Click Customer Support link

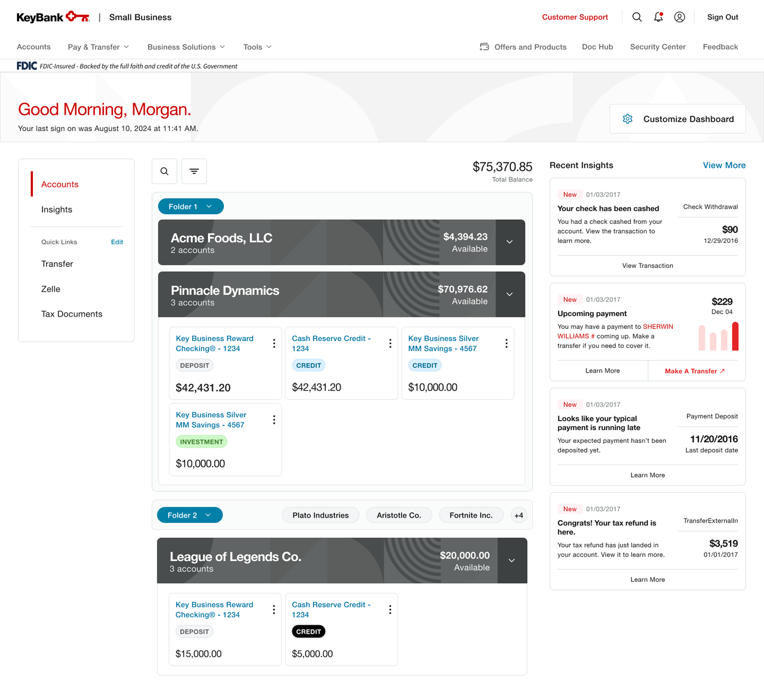[x=575, y=17]
